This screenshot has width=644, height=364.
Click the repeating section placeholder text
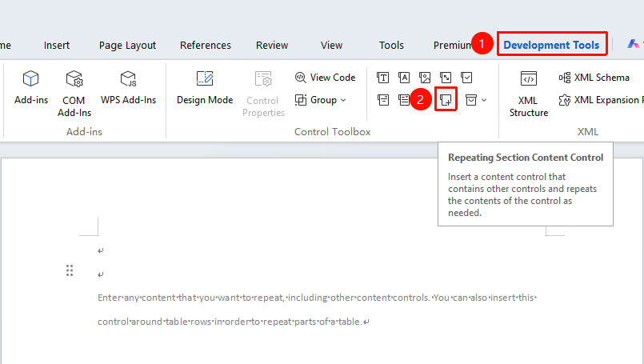tap(317, 310)
